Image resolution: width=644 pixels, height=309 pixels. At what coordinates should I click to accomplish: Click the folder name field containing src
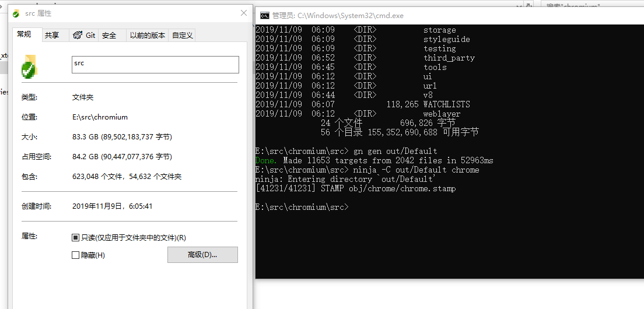pos(155,65)
